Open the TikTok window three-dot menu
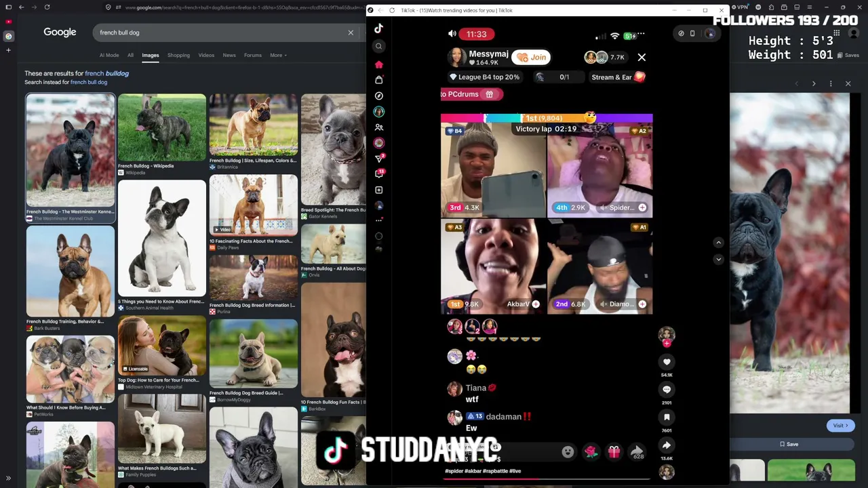The image size is (868, 488). click(x=675, y=10)
